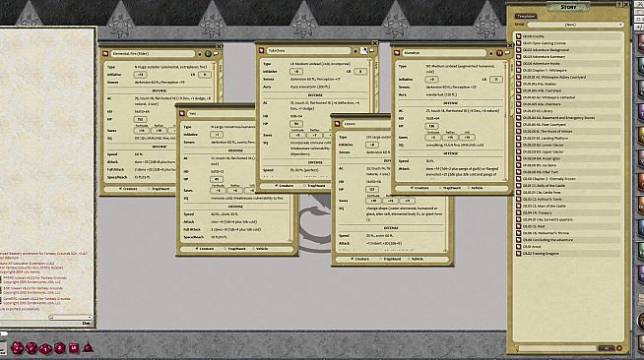Open story entry Maw of the Castle

coord(544,206)
